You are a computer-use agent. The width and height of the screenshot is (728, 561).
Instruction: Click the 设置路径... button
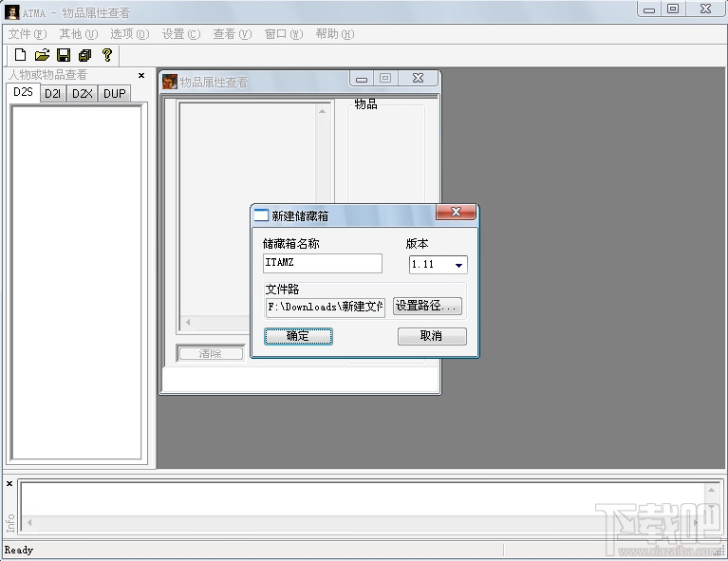(427, 306)
